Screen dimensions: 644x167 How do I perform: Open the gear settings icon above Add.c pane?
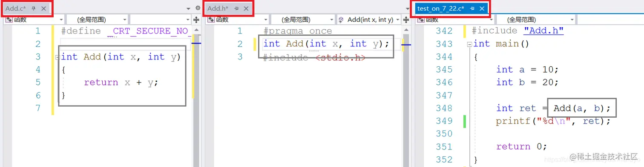coord(198,8)
